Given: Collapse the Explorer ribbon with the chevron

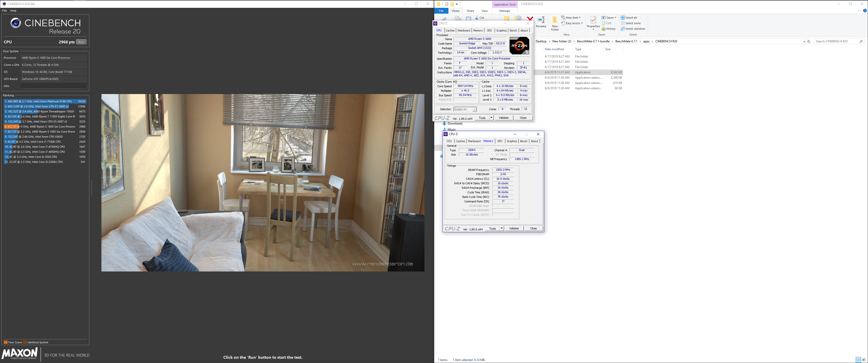Looking at the screenshot, I should click(x=859, y=11).
